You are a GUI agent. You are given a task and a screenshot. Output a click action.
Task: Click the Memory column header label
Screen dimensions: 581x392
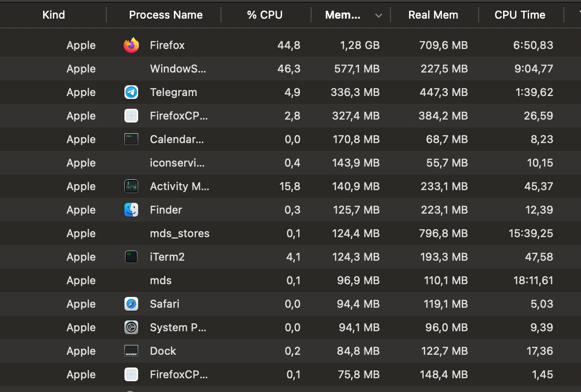[342, 15]
